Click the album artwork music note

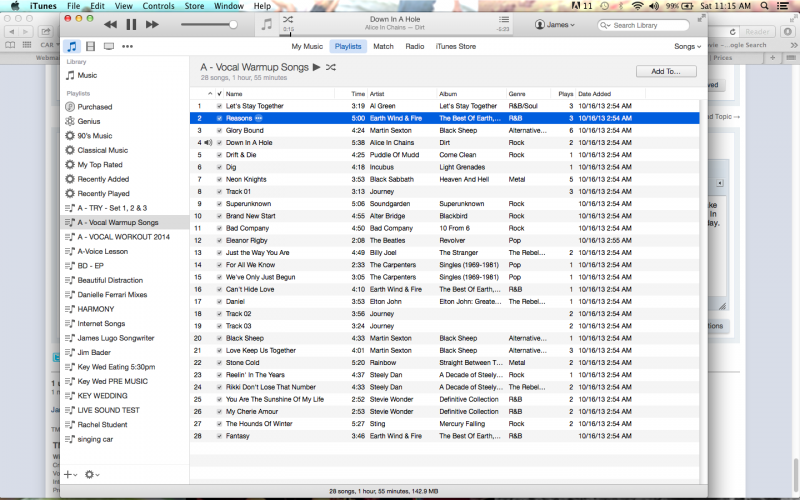coord(266,24)
